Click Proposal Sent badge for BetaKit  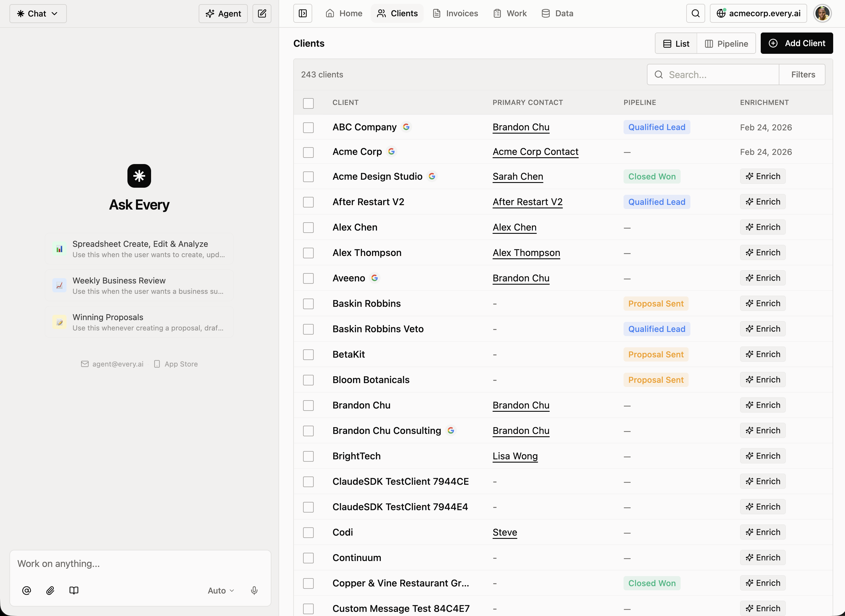tap(656, 354)
